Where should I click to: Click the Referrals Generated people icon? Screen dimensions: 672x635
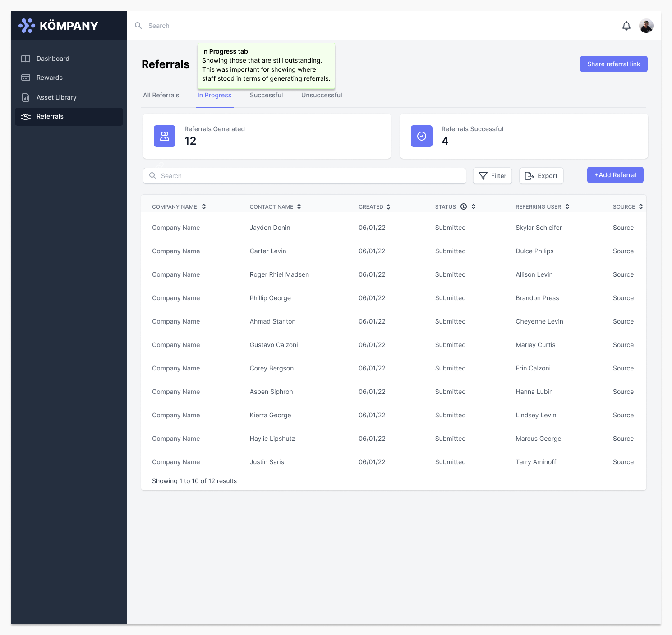click(165, 136)
